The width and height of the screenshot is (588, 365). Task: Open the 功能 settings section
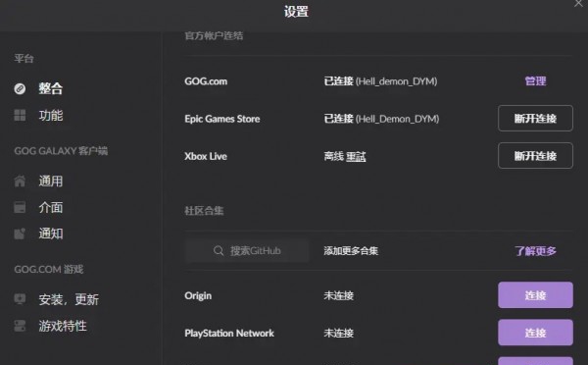pos(51,115)
